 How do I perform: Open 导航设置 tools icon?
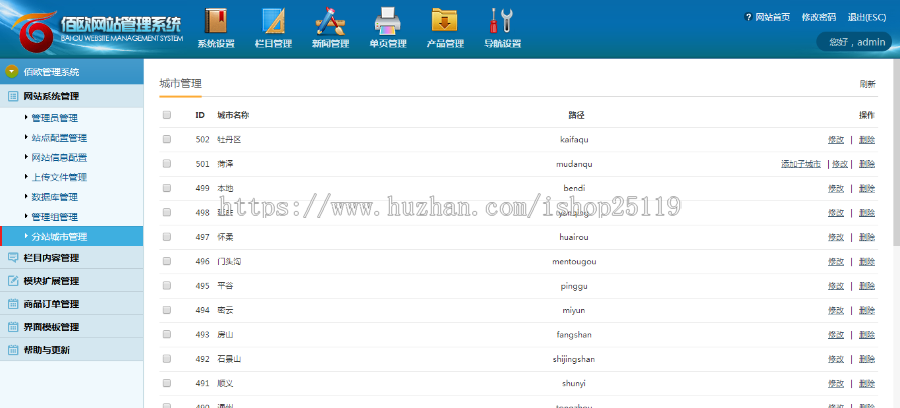(x=502, y=21)
